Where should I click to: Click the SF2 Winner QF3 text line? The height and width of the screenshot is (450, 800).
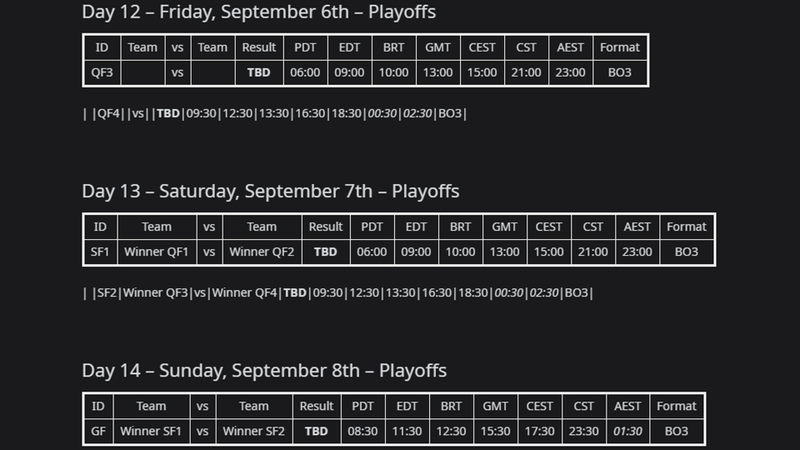click(x=337, y=293)
